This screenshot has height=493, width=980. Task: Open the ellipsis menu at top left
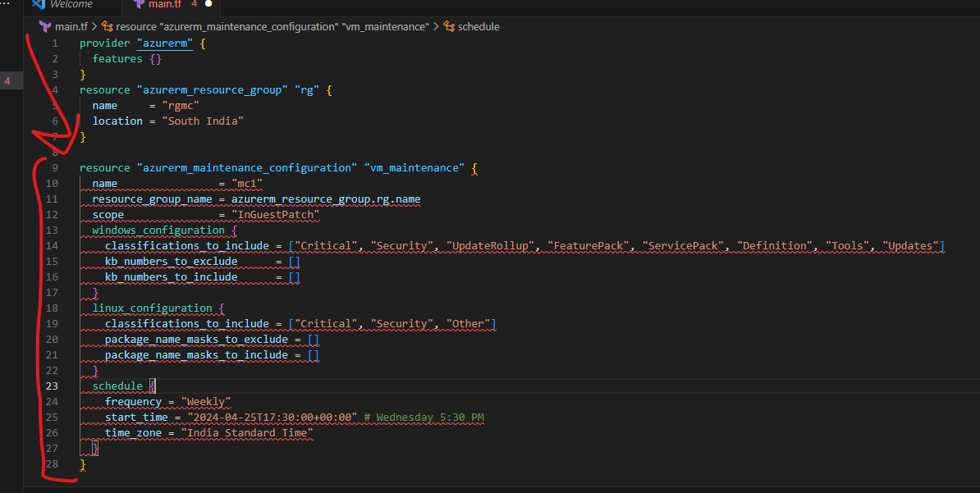point(6,4)
